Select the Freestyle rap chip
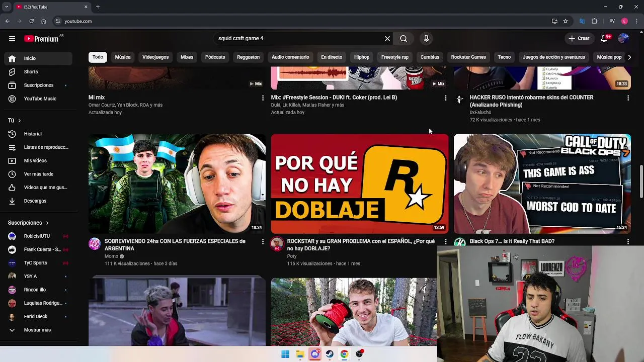644x362 pixels. pos(395,57)
